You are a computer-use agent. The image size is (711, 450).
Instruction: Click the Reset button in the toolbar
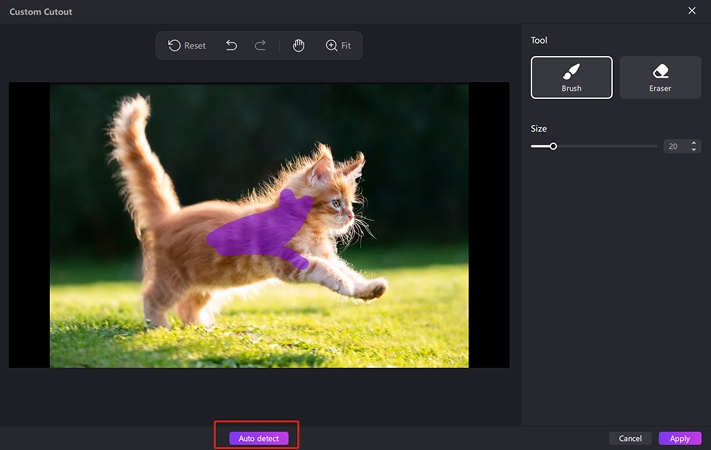pos(186,46)
